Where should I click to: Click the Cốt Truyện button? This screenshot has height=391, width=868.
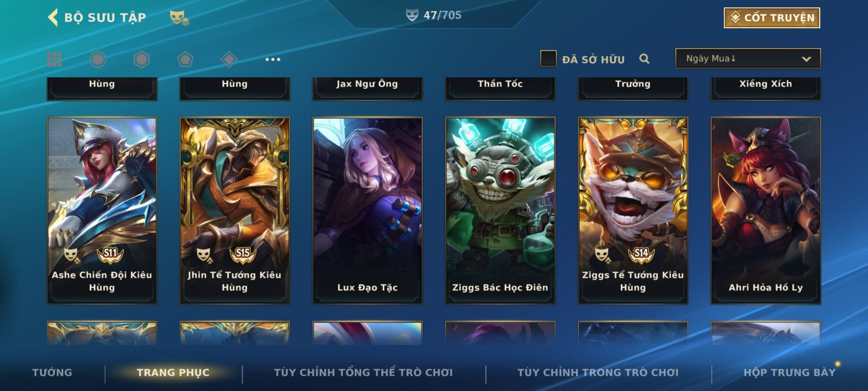772,18
